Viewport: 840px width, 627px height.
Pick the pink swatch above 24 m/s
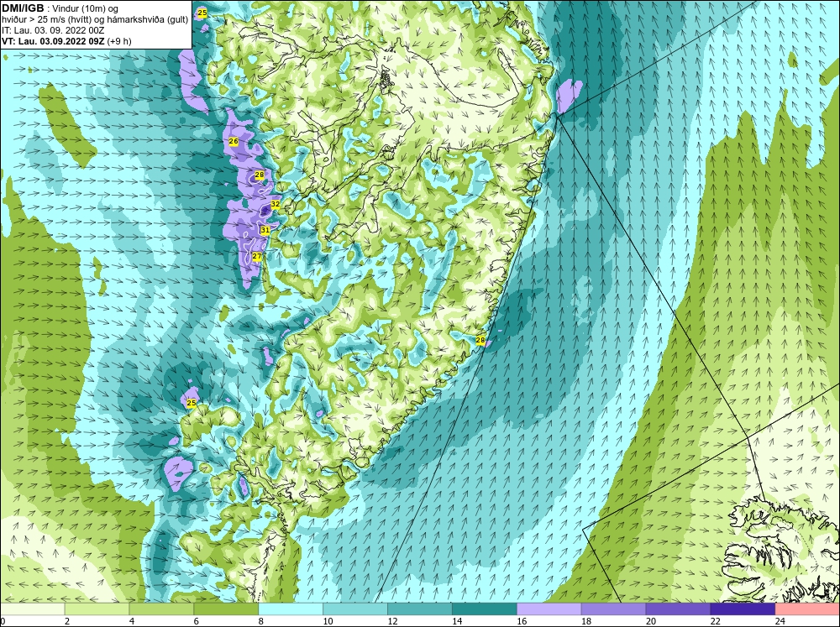click(807, 609)
